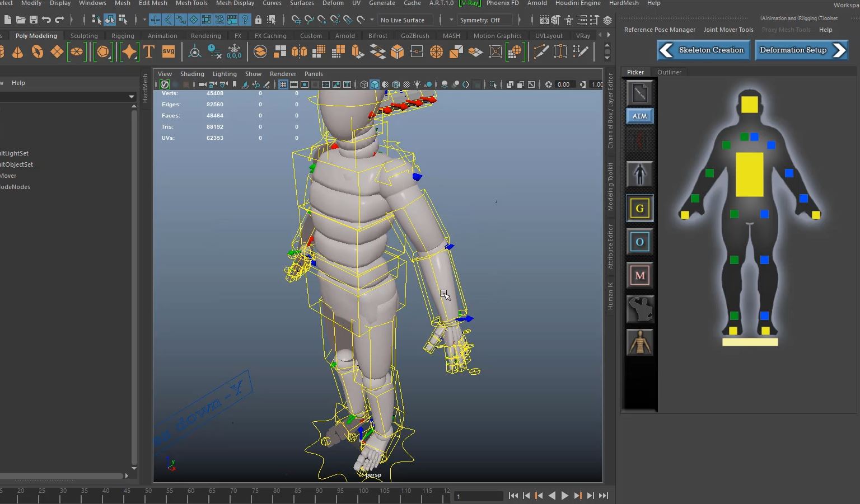Click the wooden mannequin proxy icon
860x504 pixels.
coord(639,342)
